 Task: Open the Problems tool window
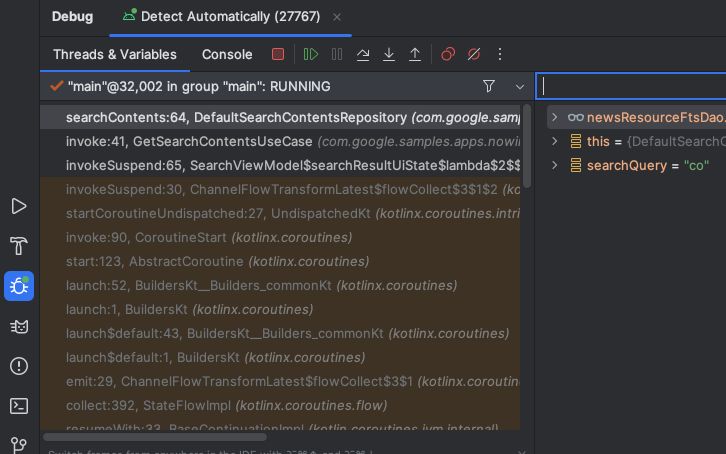pyautogui.click(x=19, y=366)
